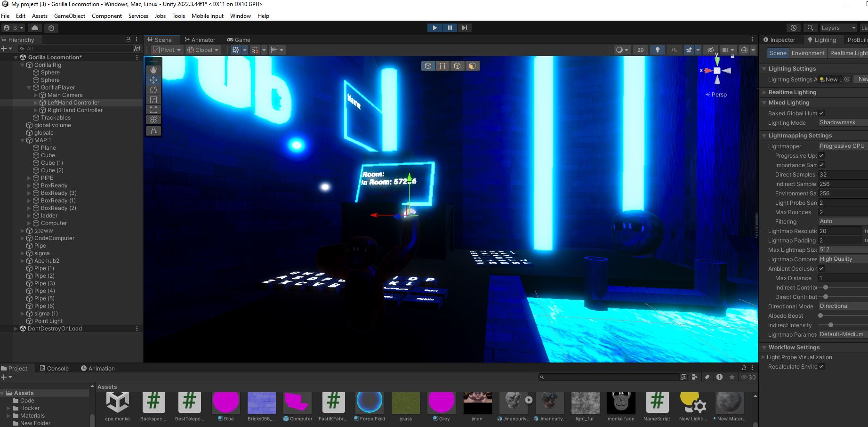Toggle 2D scene view mode
Screen dimensions: 868x427
[x=640, y=50]
